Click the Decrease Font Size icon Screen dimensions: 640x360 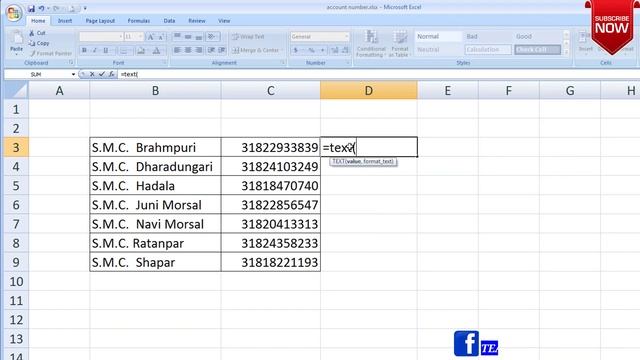pos(160,37)
